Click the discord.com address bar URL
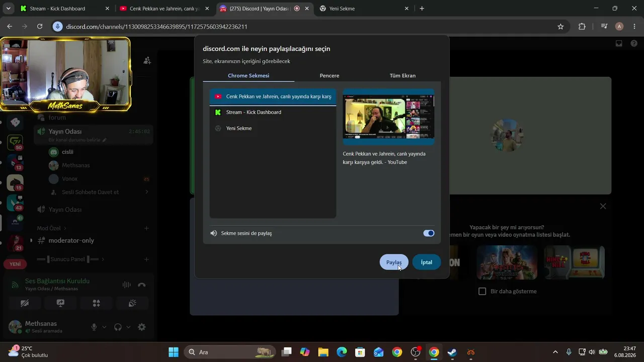644x362 pixels. 156,27
